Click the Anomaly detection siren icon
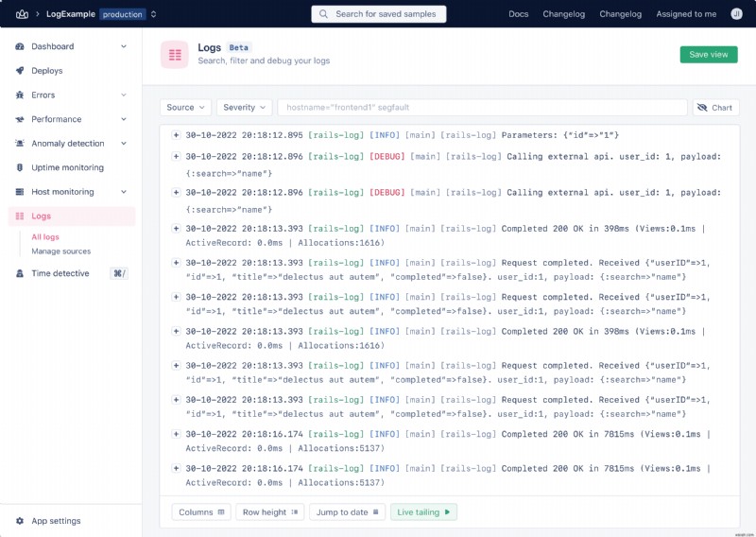This screenshot has height=537, width=756. 20,144
